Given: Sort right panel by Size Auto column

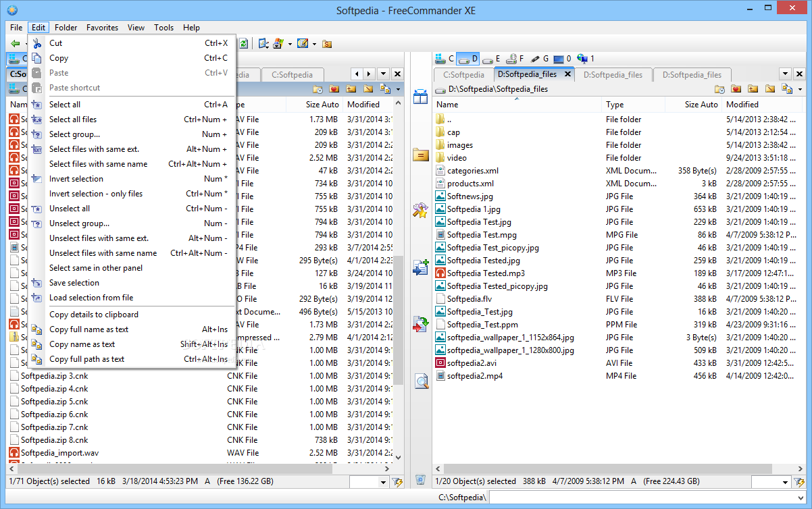Looking at the screenshot, I should pyautogui.click(x=693, y=105).
